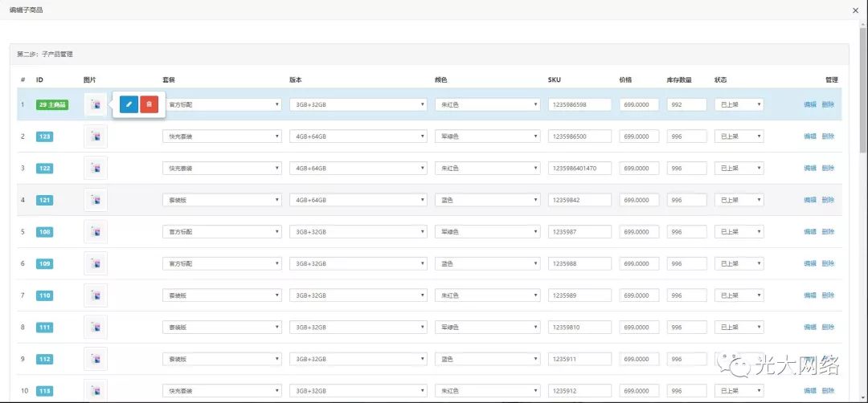Open product thumbnail in row ID 122
Image resolution: width=868 pixels, height=403 pixels.
[x=96, y=168]
